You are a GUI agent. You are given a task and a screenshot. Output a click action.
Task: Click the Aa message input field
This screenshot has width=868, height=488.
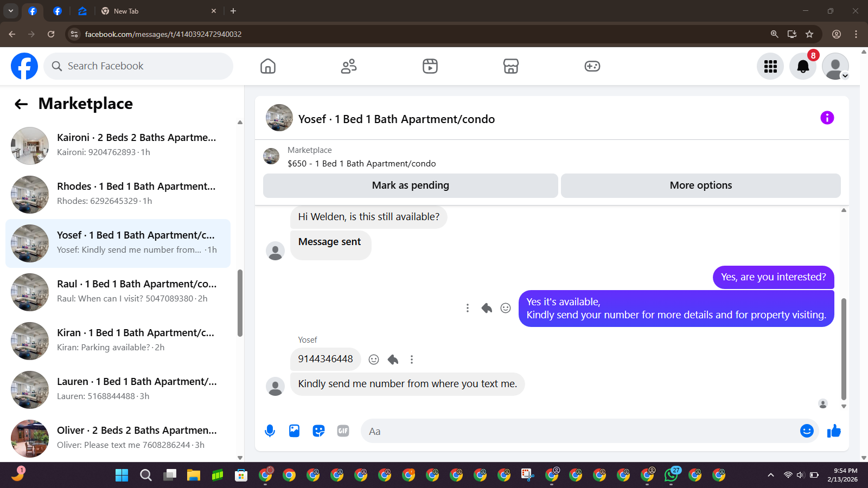pos(578,431)
